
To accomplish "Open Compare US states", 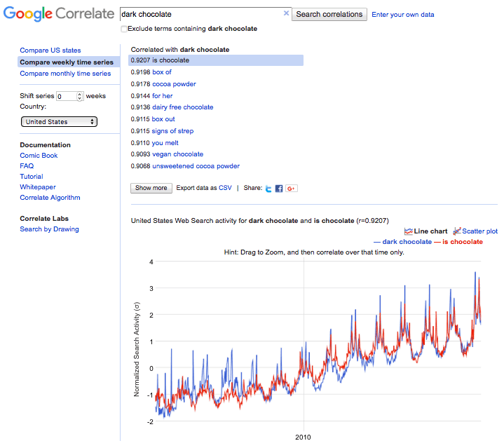I will click(x=50, y=50).
